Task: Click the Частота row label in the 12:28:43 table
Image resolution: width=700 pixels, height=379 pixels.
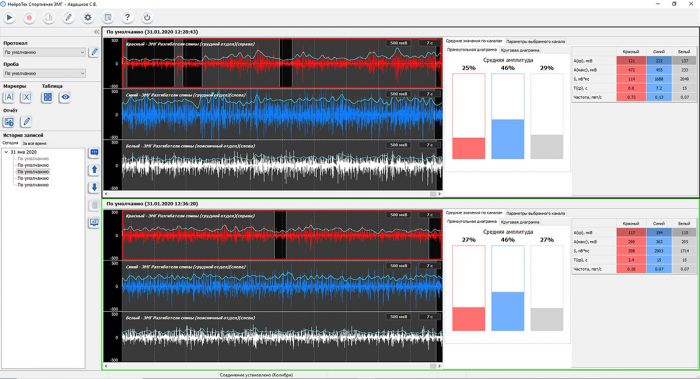Action: (588, 97)
